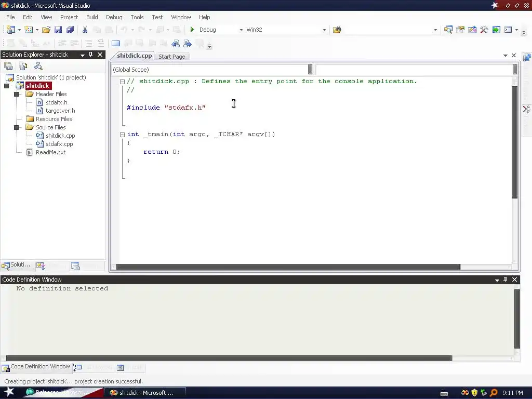532x399 pixels.
Task: Navigate backward with the blue left arrow icon
Action: tap(176, 44)
